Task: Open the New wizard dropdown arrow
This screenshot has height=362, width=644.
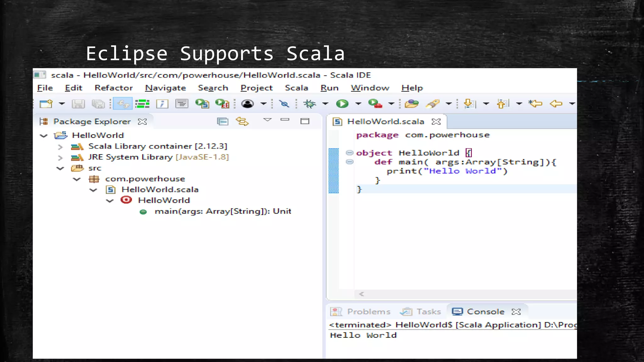Action: coord(62,103)
